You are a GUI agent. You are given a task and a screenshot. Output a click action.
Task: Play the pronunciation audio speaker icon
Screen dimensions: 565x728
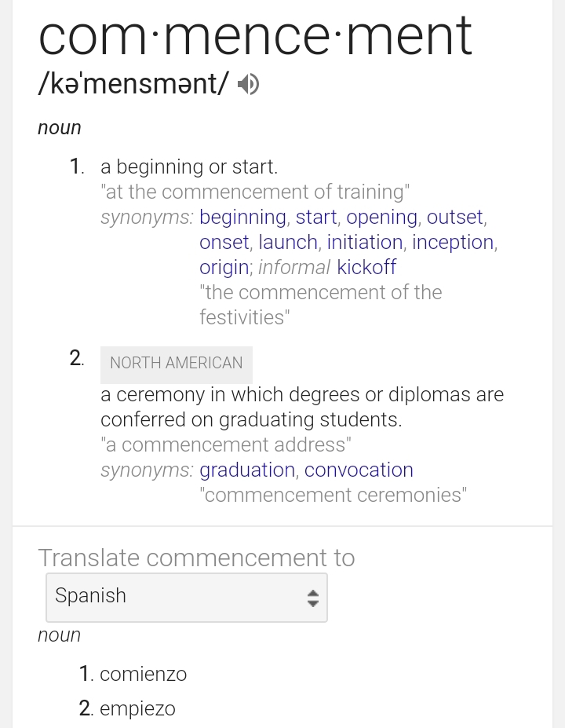click(248, 84)
